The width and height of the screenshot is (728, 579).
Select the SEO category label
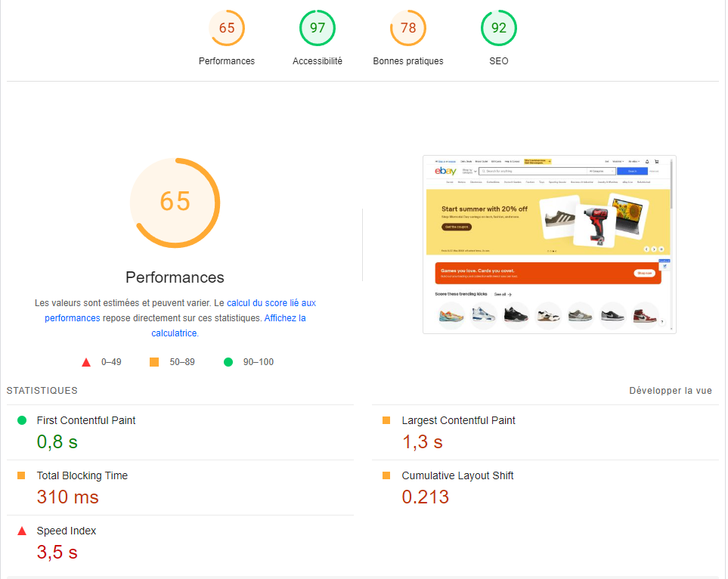coord(499,60)
